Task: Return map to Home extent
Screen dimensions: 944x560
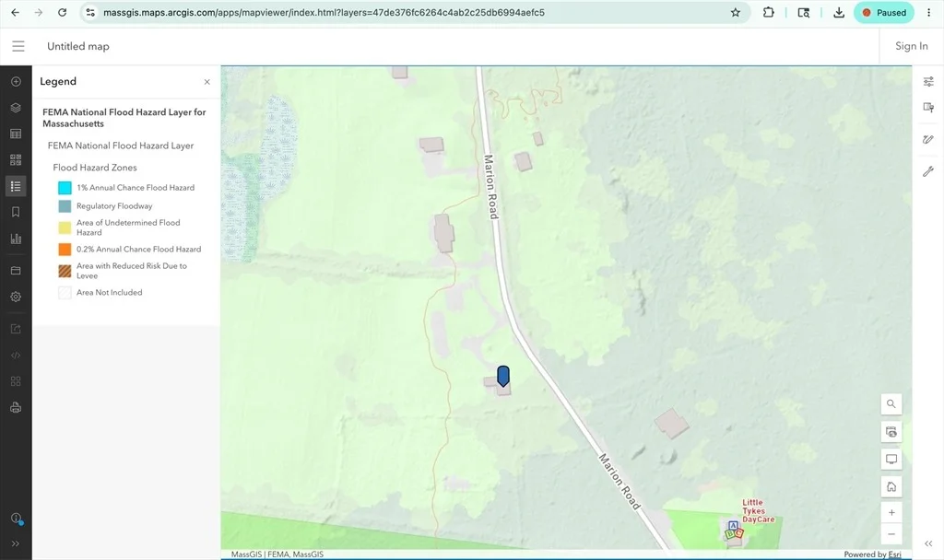Action: pos(891,486)
